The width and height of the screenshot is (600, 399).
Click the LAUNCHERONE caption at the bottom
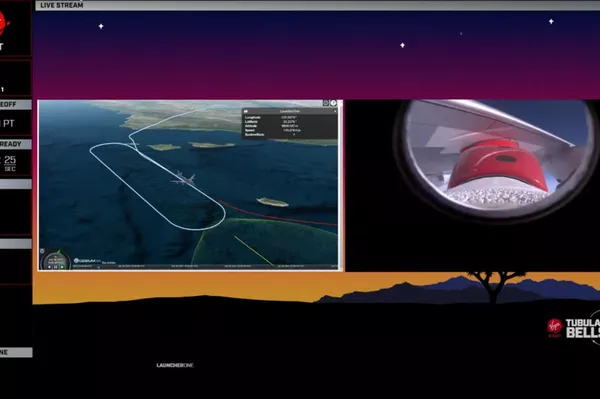pyautogui.click(x=175, y=365)
